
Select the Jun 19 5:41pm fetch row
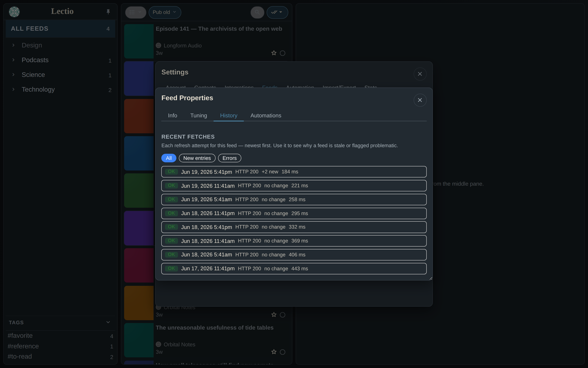(x=294, y=172)
